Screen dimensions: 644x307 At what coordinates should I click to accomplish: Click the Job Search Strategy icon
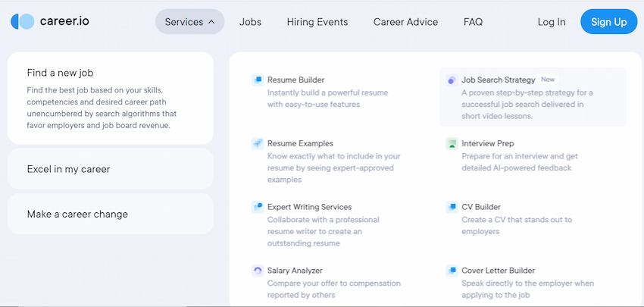coord(452,80)
